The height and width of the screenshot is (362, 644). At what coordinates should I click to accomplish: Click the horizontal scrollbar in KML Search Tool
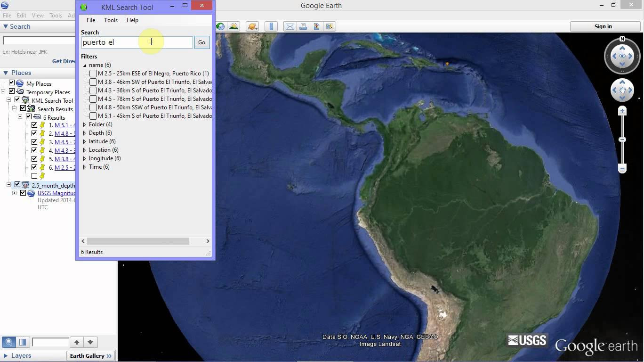[x=138, y=241]
